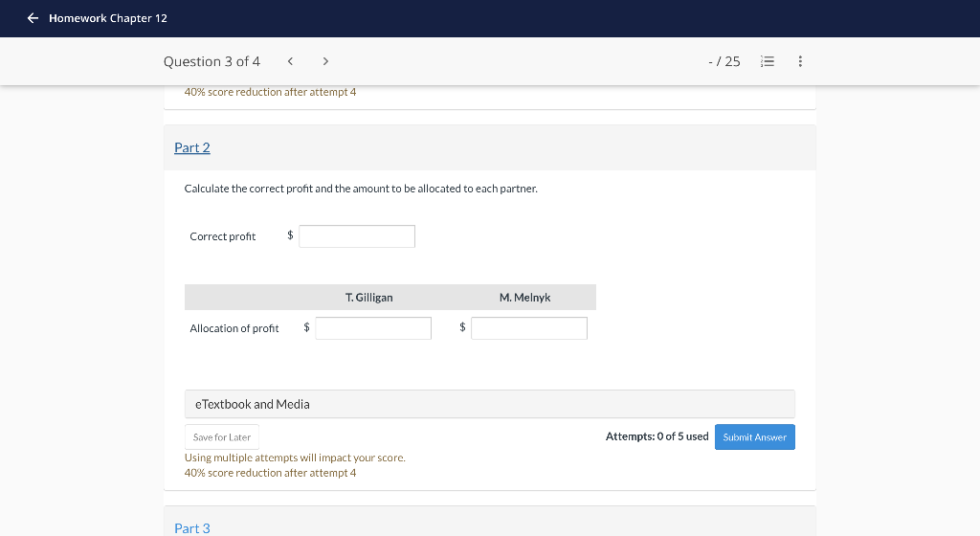
Task: Click the Allocation of profit row label
Action: point(234,328)
